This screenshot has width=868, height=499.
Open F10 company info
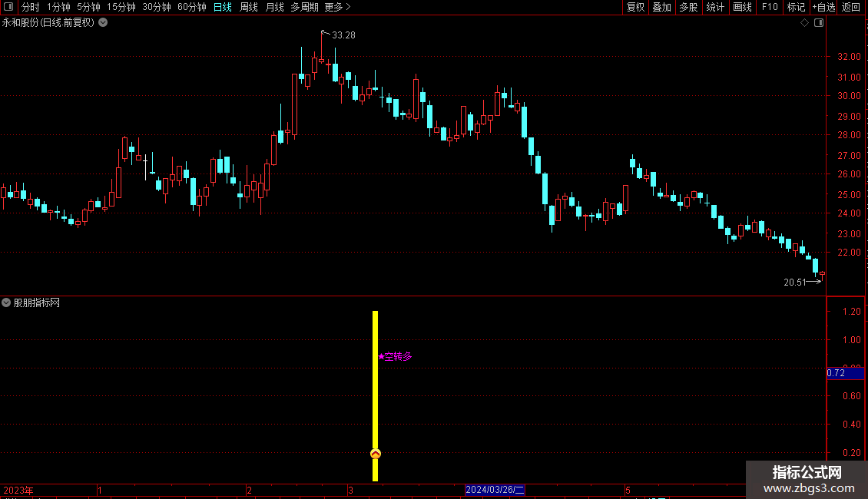click(x=770, y=7)
